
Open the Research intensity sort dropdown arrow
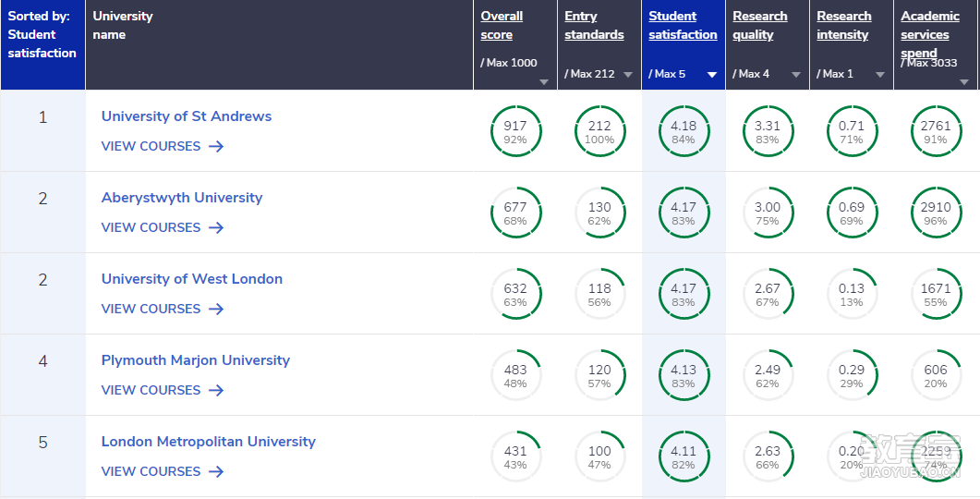click(880, 75)
